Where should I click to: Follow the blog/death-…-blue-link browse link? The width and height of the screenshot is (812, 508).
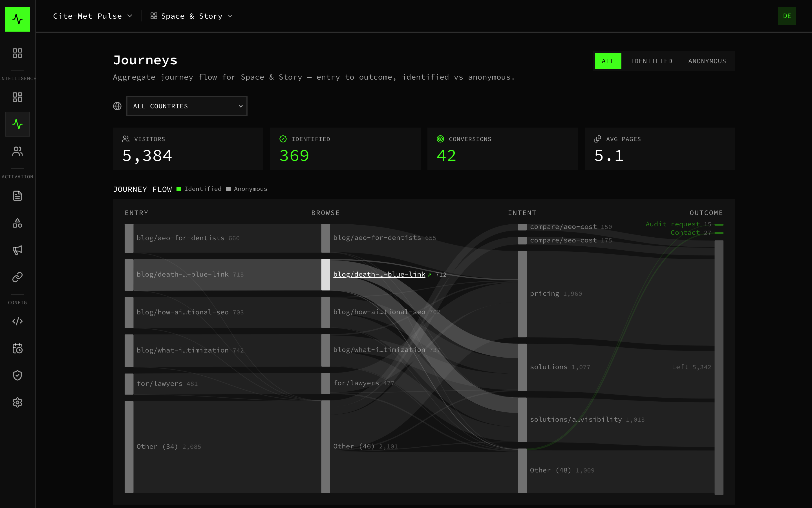pos(379,275)
